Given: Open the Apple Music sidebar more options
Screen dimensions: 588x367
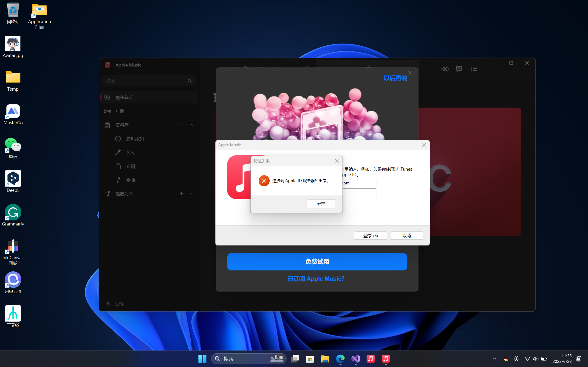Looking at the screenshot, I should click(190, 65).
